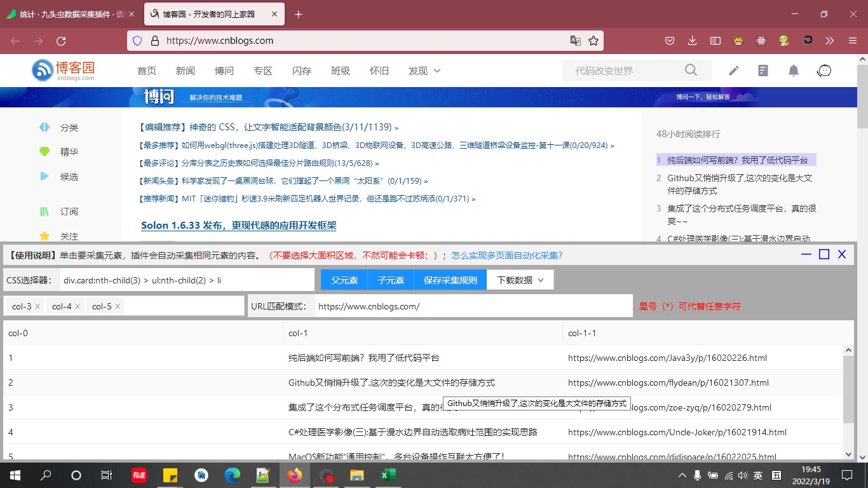
Task: Open the 怀旧 nav item
Action: pos(379,71)
